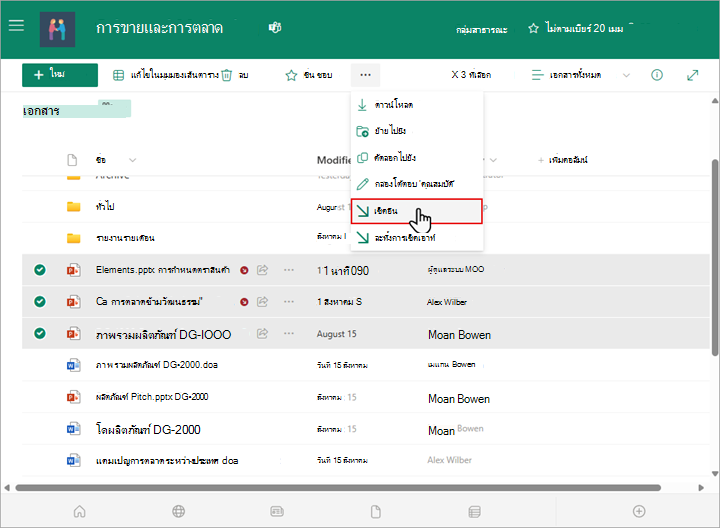Image resolution: width=720 pixels, height=528 pixels.
Task: Click the plus circle icon in bottom bar
Action: click(639, 511)
